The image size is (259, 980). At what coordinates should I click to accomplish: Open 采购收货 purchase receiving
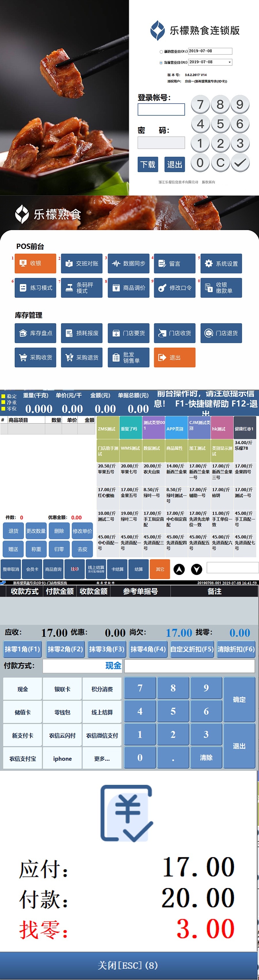35,357
